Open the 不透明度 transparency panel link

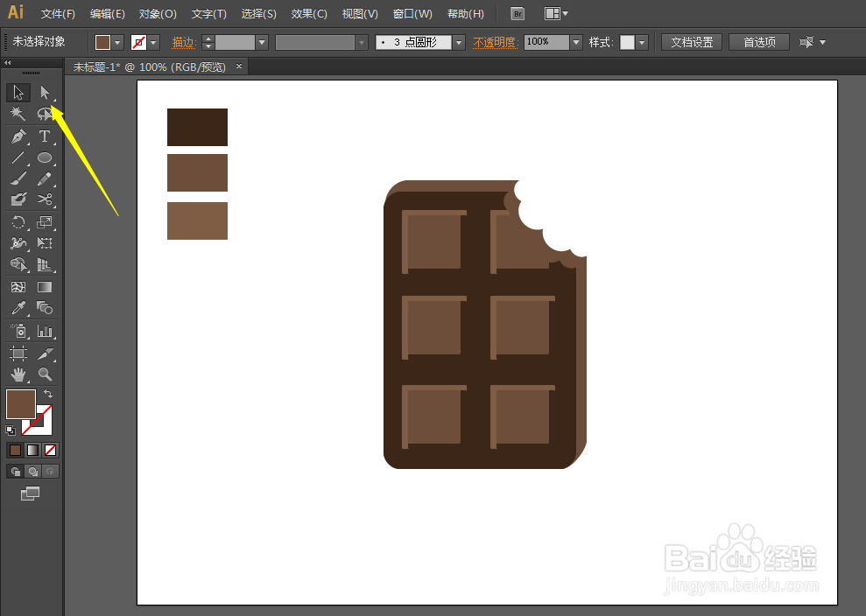[495, 43]
